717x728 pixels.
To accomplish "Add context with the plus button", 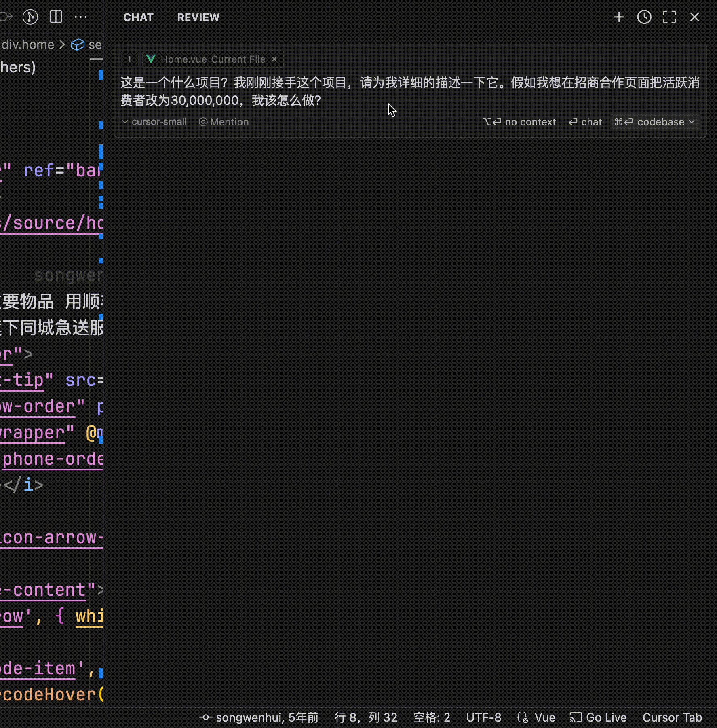I will click(130, 59).
